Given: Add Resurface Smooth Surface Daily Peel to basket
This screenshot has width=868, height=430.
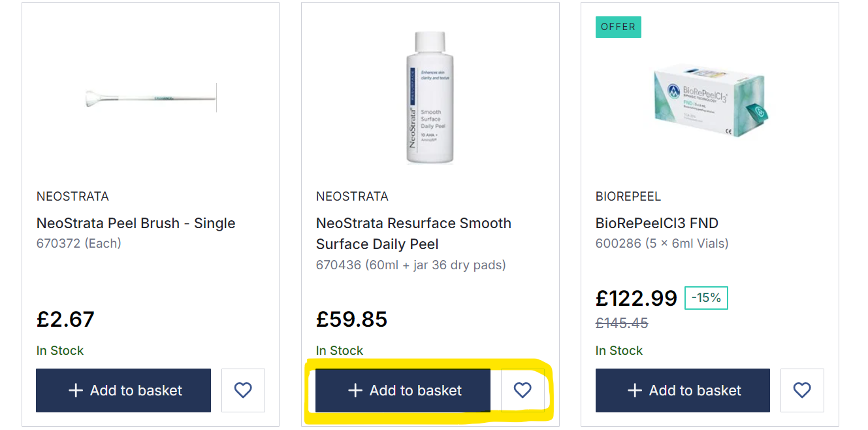Looking at the screenshot, I should tap(403, 390).
